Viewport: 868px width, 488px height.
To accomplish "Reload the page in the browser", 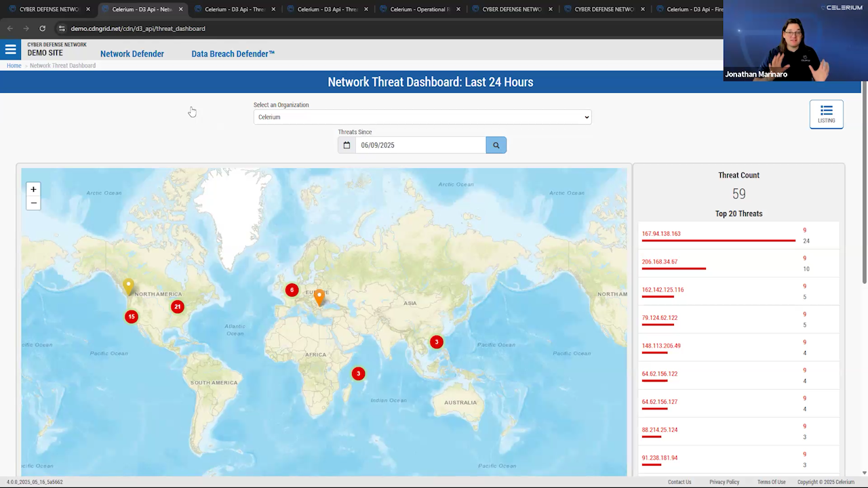I will (42, 28).
